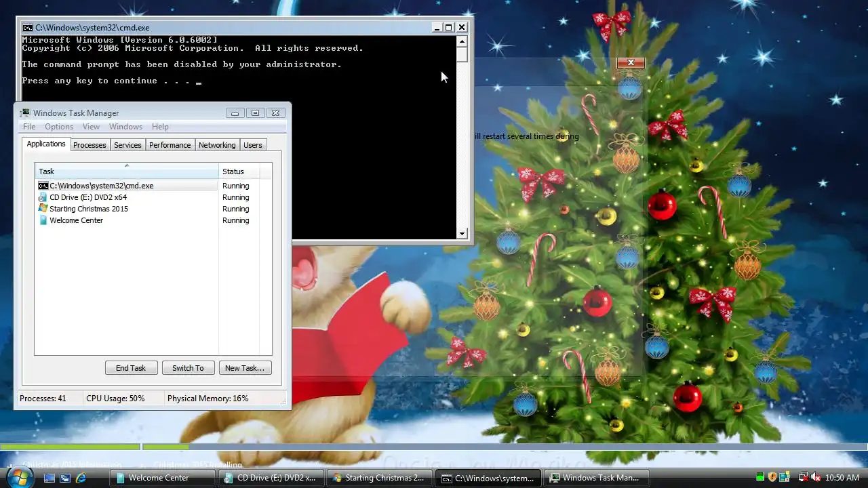Click the cmd.exe vertical scrollbar thumb
The width and height of the screenshot is (868, 488).
(462, 54)
